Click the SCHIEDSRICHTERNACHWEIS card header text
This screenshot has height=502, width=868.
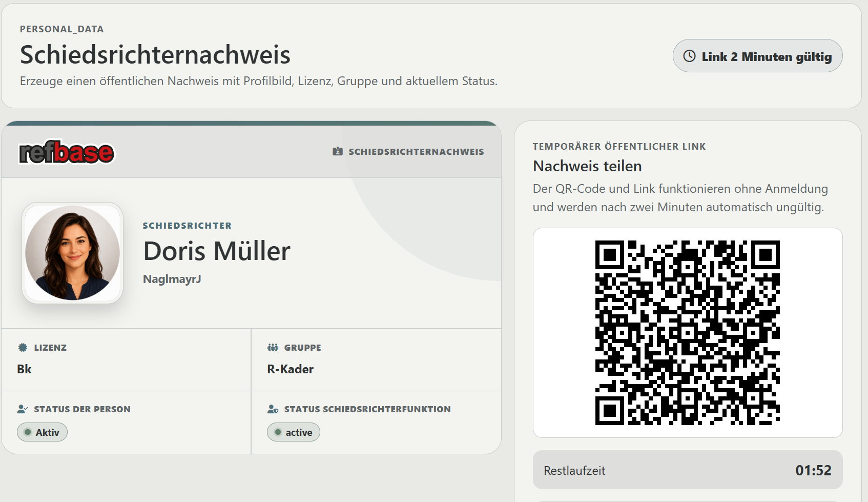pyautogui.click(x=416, y=151)
